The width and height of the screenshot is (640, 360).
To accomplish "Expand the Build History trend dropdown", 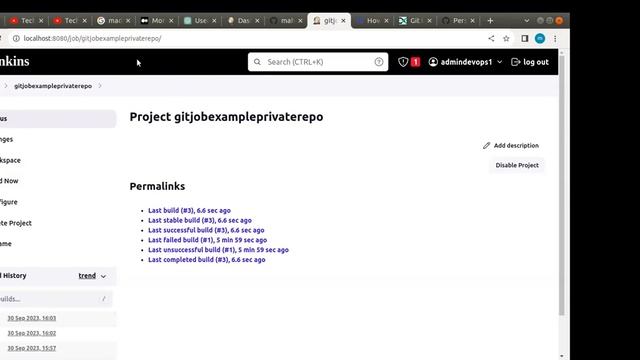I will pos(103,276).
